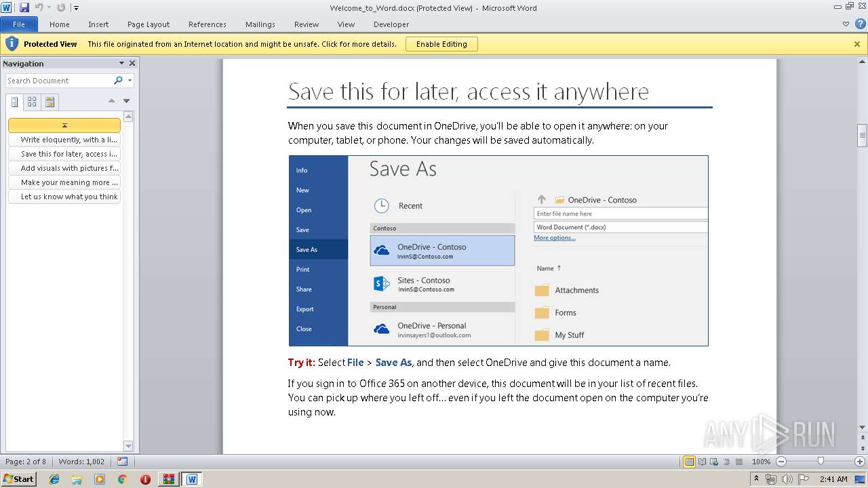Click the 100% zoom level button
868x488 pixels.
[x=762, y=462]
